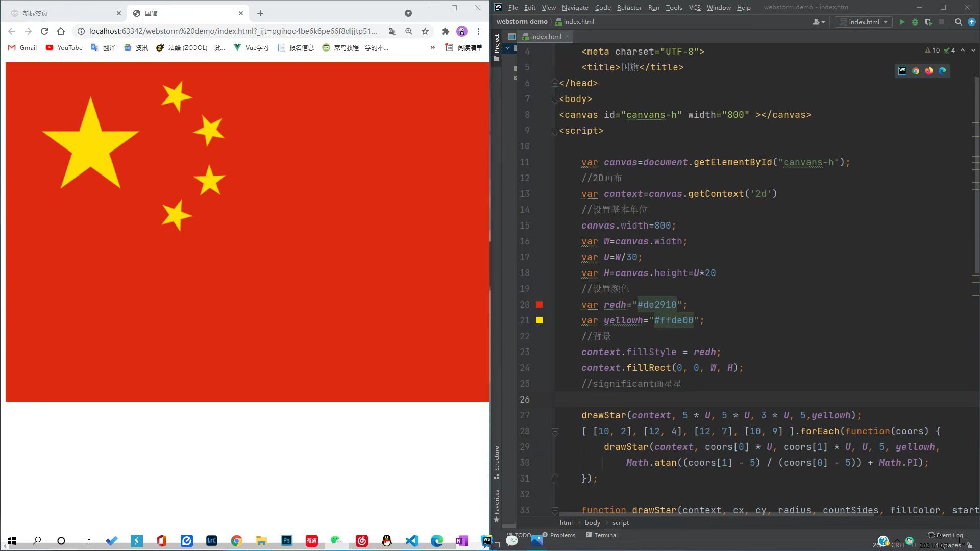
Task: Click the grey stop button in WebStorm toolbar
Action: click(x=942, y=22)
